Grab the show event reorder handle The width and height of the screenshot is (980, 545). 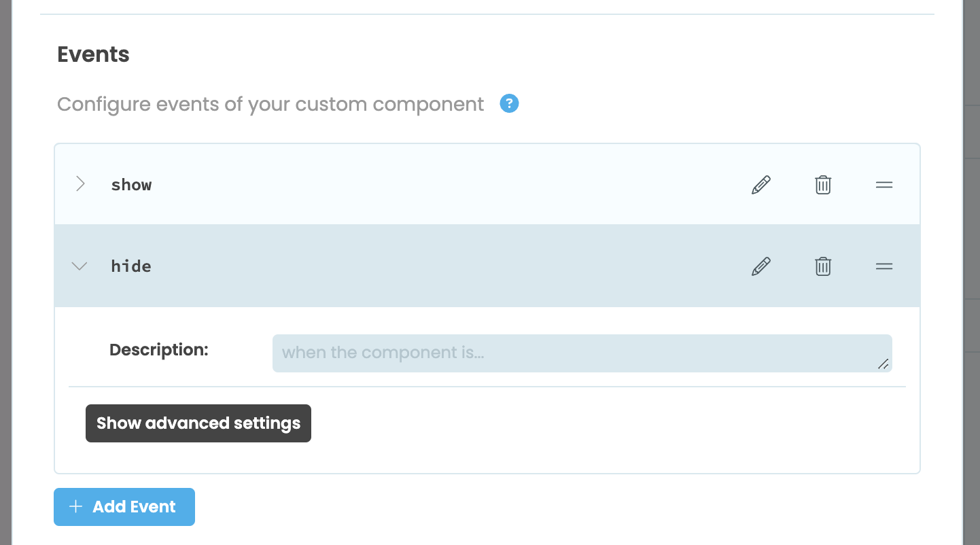point(884,185)
